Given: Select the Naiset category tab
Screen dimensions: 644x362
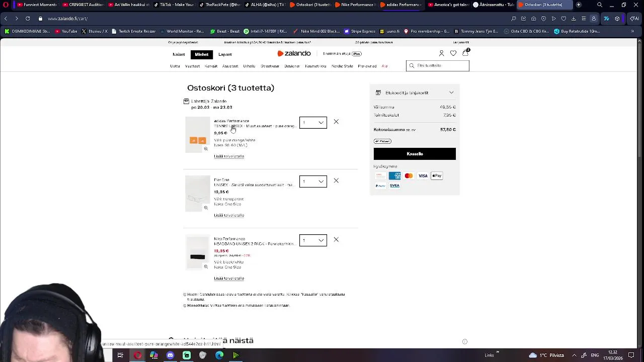Looking at the screenshot, I should pyautogui.click(x=179, y=54).
